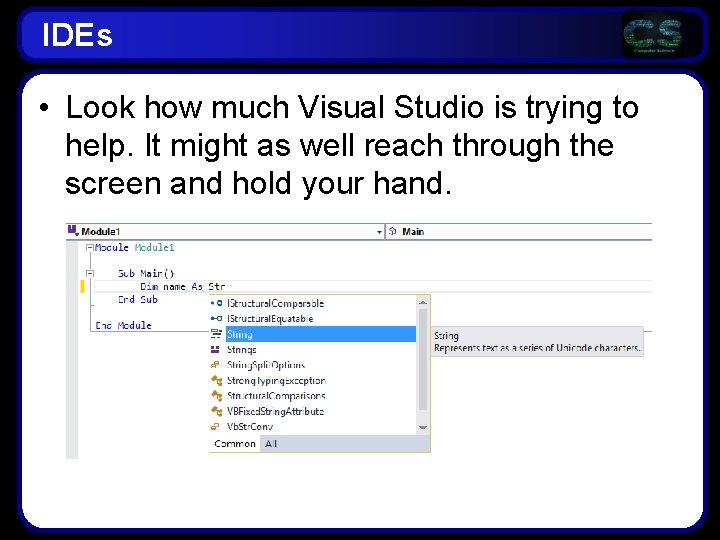Image resolution: width=720 pixels, height=540 pixels.
Task: Open the Main member dropdown
Action: [518, 231]
